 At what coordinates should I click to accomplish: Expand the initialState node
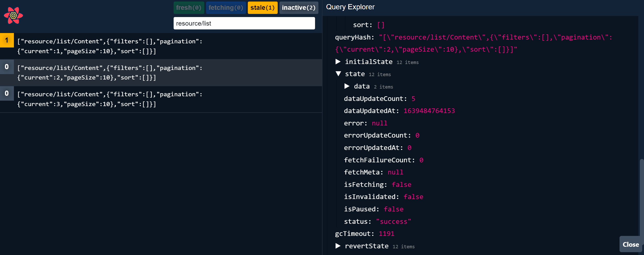[x=338, y=62]
